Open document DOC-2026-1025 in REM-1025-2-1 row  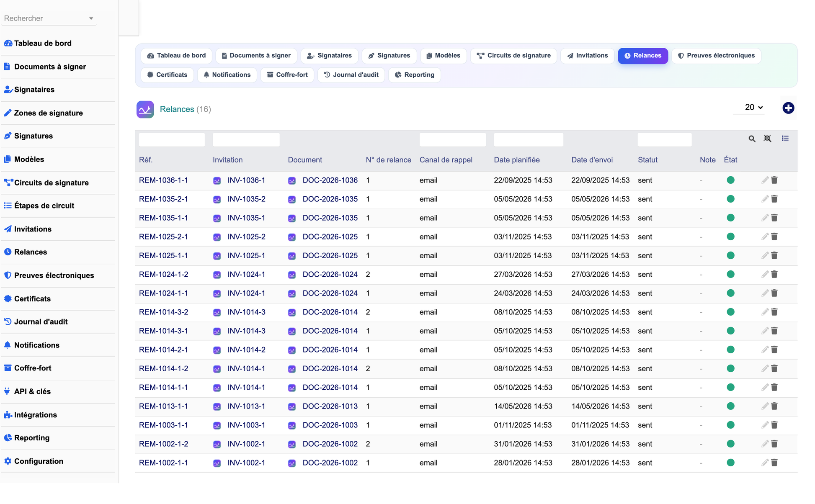(330, 237)
